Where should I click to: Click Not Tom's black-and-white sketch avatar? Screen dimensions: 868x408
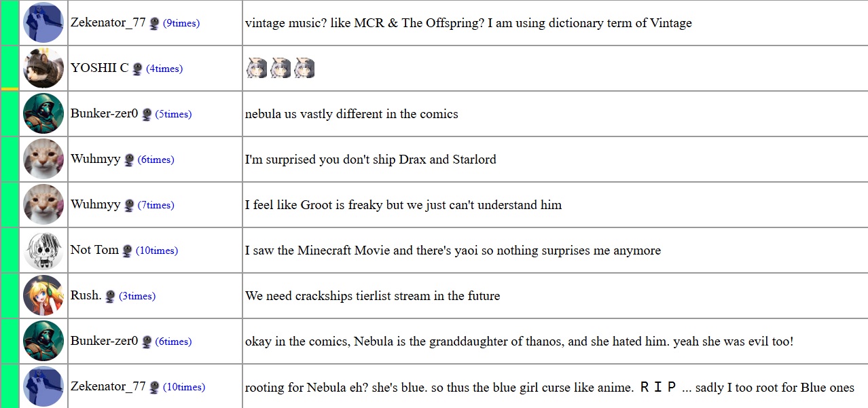tap(43, 250)
